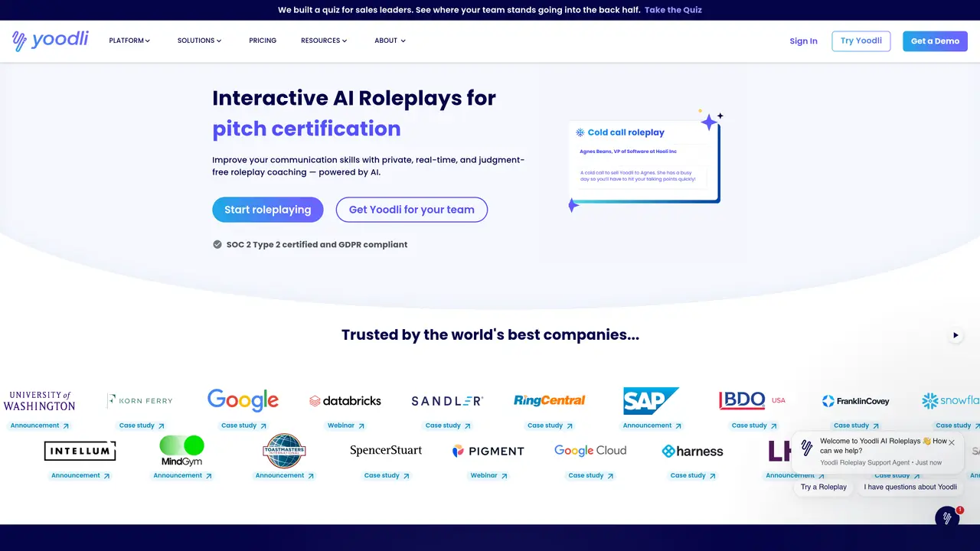The image size is (980, 551).
Task: Click the Google logo
Action: 243,400
